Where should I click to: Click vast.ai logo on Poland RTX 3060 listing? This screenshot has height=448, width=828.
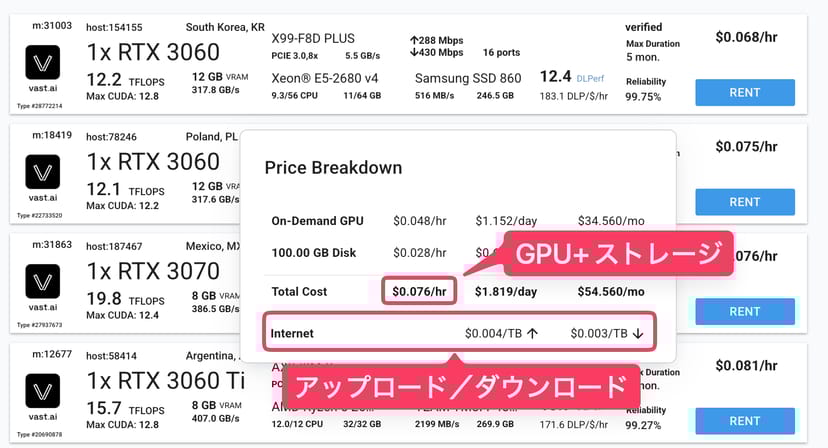42,174
